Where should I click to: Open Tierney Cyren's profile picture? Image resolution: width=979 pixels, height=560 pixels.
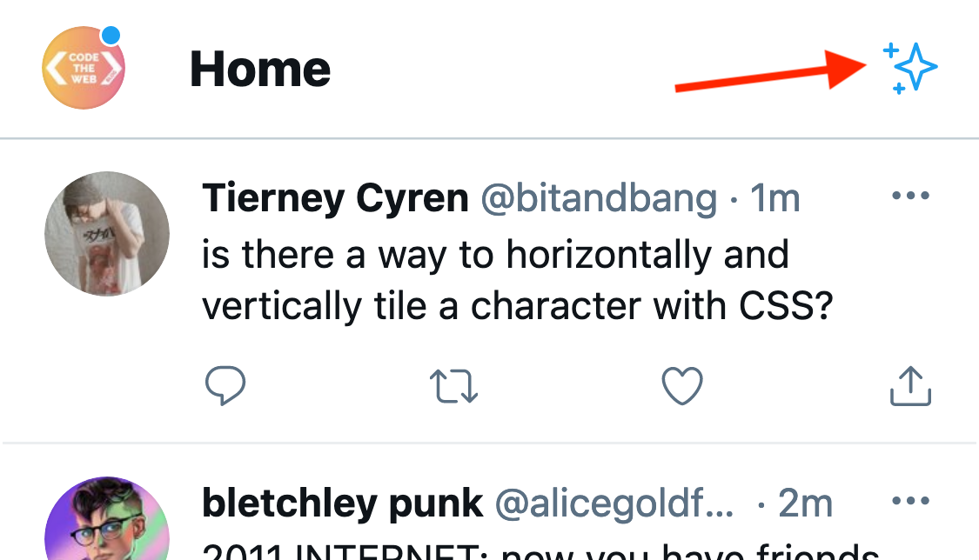click(x=107, y=233)
